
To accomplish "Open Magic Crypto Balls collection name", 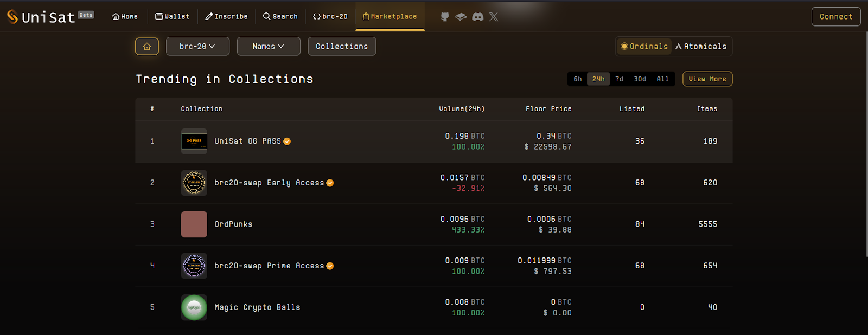I will point(257,307).
